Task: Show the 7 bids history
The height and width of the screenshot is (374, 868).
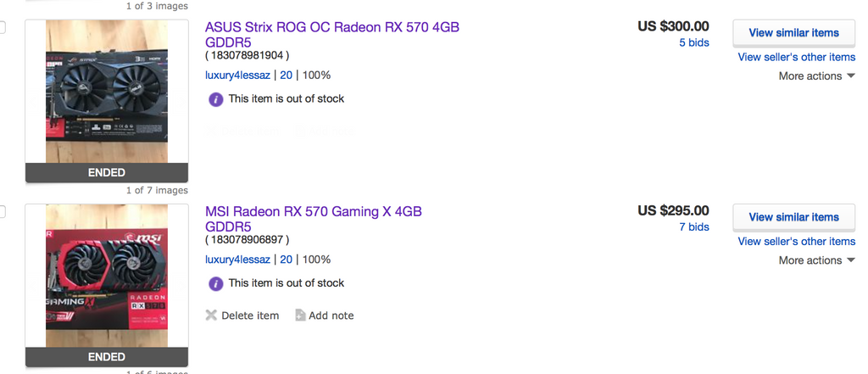Action: click(693, 227)
